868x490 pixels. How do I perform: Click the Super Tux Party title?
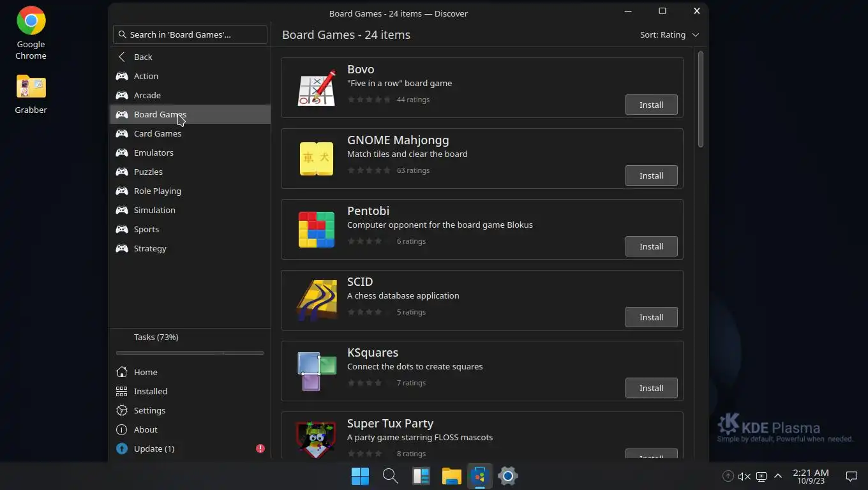click(x=390, y=423)
